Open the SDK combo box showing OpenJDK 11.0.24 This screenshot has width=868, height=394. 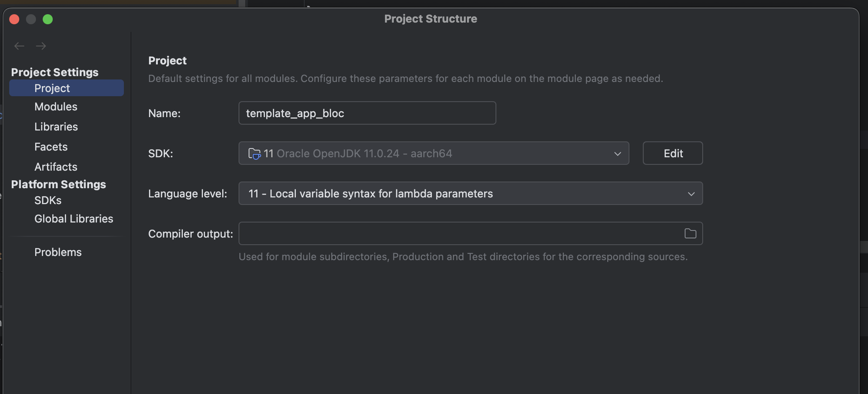coord(434,153)
